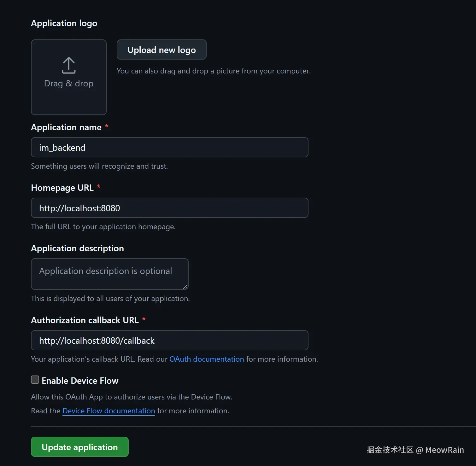Image resolution: width=476 pixels, height=466 pixels.
Task: Click the Application name label
Action: coord(66,127)
